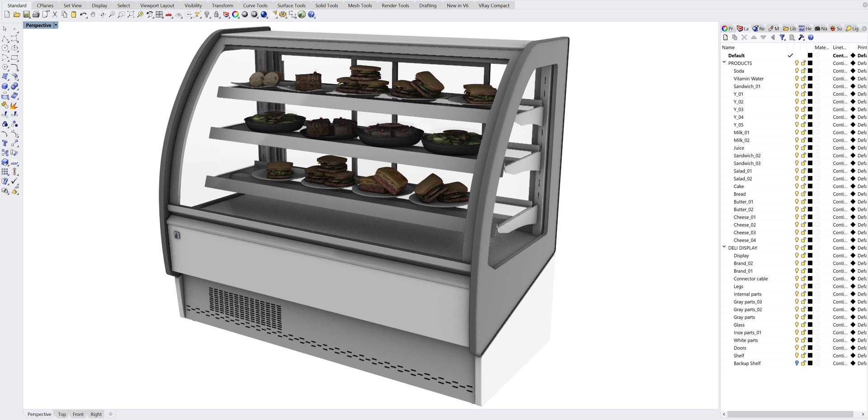Open the Help panel tab
This screenshot has height=420, width=868.
(805, 29)
